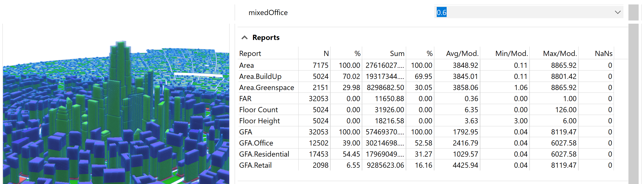Screen dimensions: 644x184
Task: Click the GFA average value 1792.95
Action: [465, 132]
